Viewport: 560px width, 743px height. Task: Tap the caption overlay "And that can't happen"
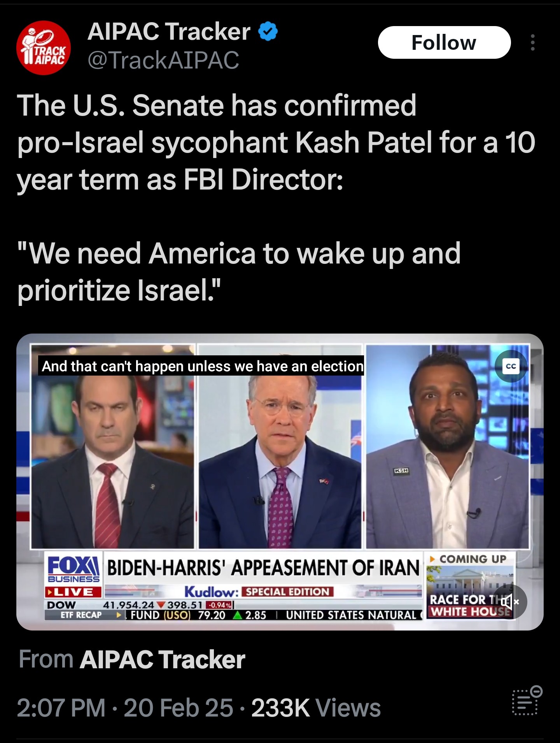pos(201,366)
